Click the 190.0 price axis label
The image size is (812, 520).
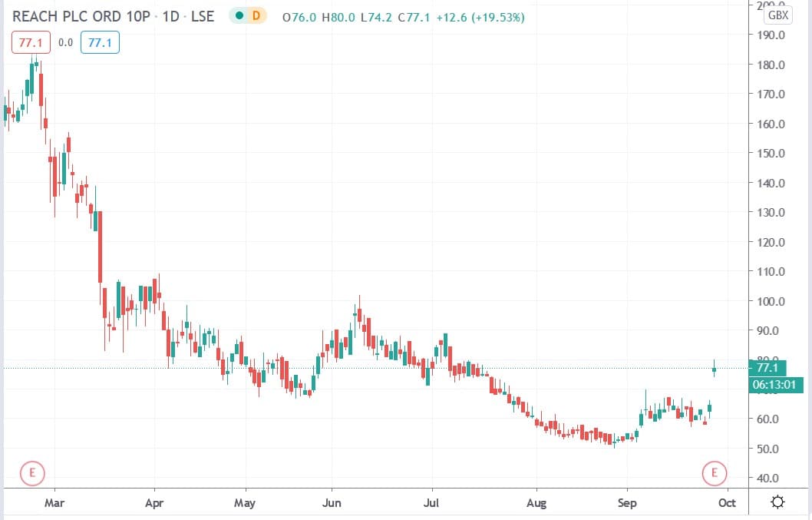tap(771, 35)
